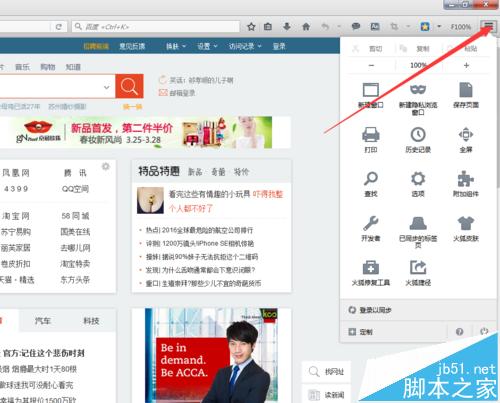Click the 打印 (Print) icon

pos(371,139)
